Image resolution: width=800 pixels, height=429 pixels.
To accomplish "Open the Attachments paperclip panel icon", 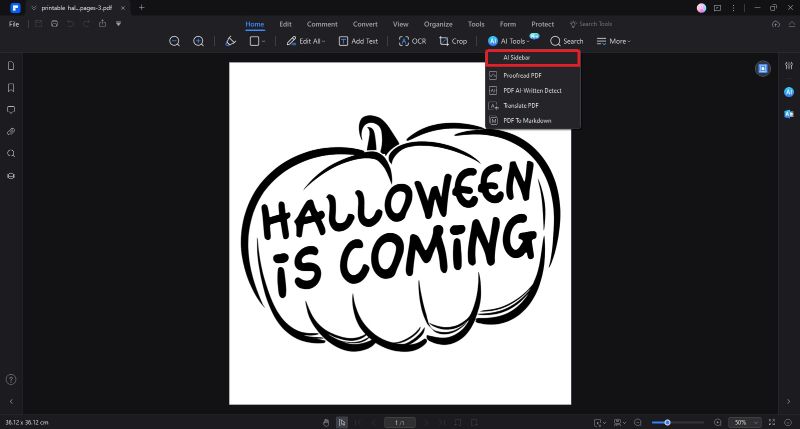I will tap(11, 132).
